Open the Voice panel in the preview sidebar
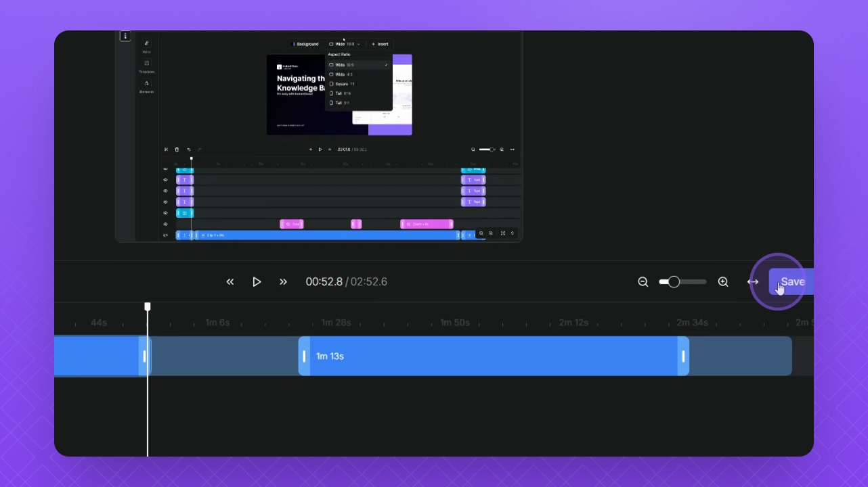The image size is (868, 487). [147, 46]
